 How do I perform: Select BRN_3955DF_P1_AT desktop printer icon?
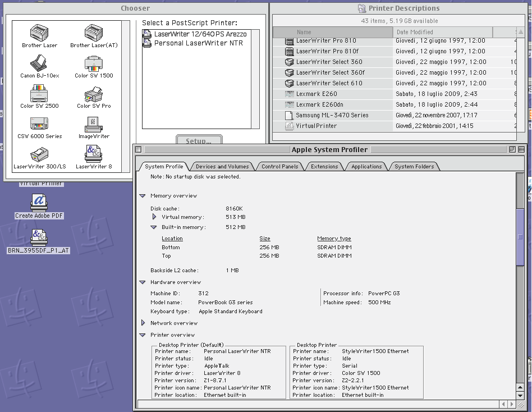[39, 237]
